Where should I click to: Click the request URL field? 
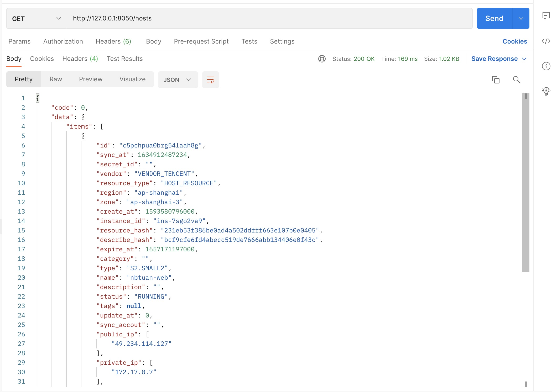[270, 18]
